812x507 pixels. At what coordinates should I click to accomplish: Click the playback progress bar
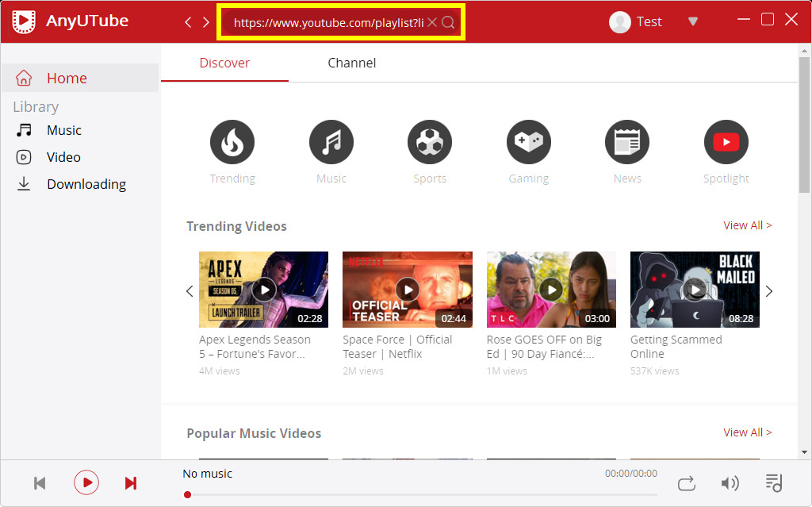420,495
